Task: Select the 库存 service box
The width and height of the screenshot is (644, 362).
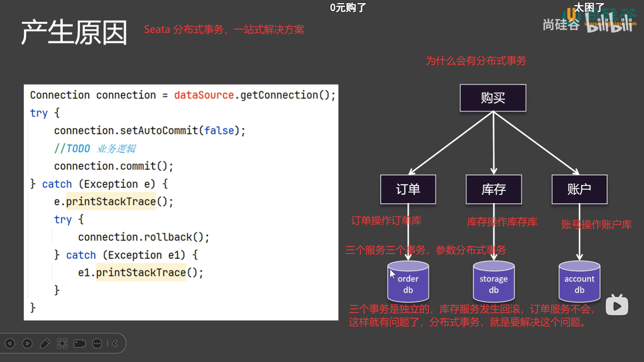Action: pos(493,189)
